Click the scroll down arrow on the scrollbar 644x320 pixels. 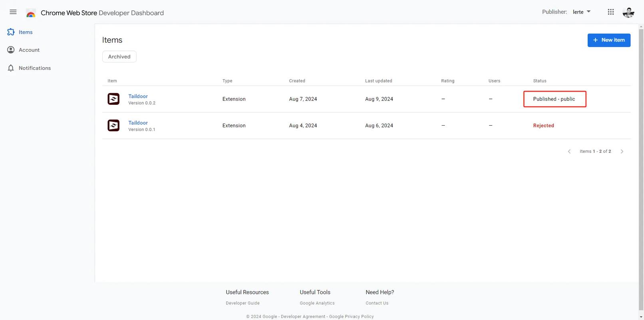(641, 317)
